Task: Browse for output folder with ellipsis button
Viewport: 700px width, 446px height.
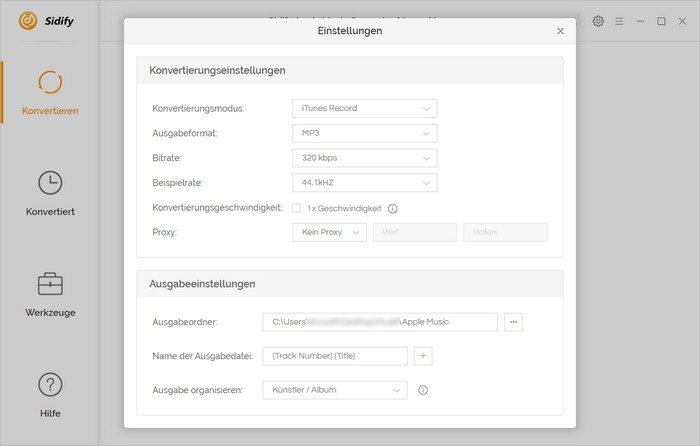Action: [x=514, y=322]
